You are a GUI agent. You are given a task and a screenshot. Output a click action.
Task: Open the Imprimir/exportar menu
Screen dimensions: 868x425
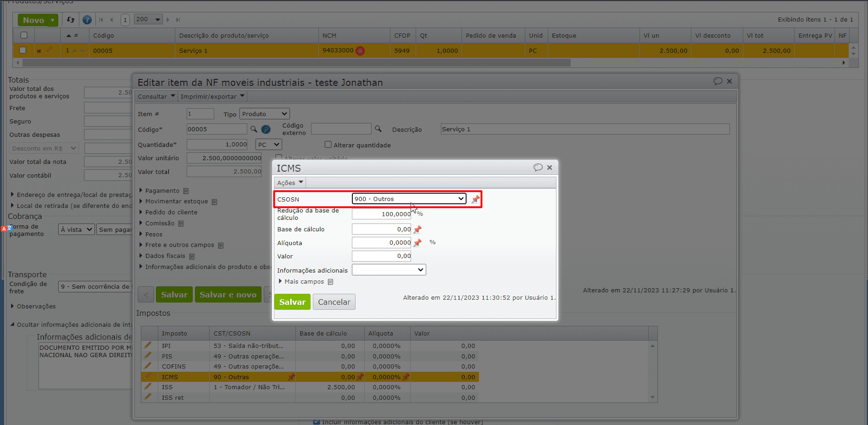pos(212,96)
